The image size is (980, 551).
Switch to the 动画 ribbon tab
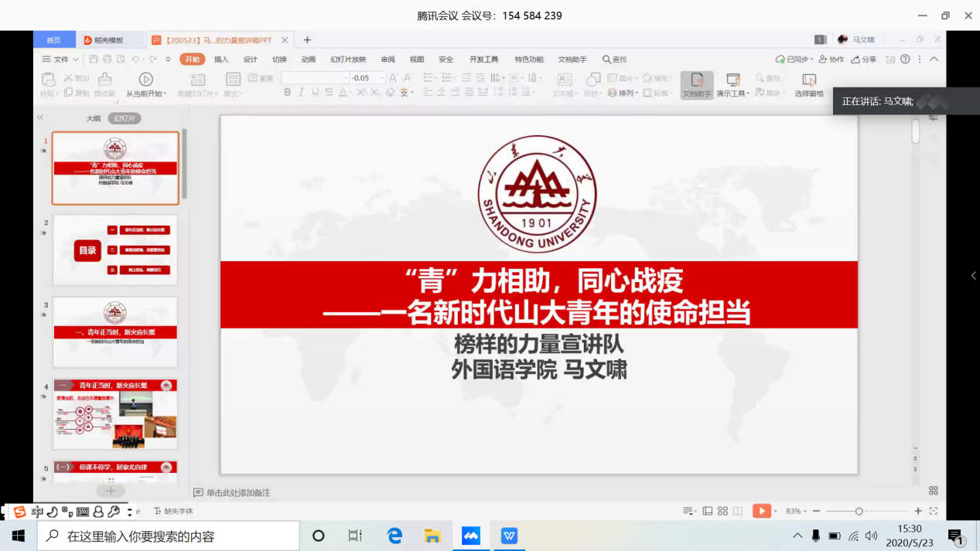click(x=309, y=60)
